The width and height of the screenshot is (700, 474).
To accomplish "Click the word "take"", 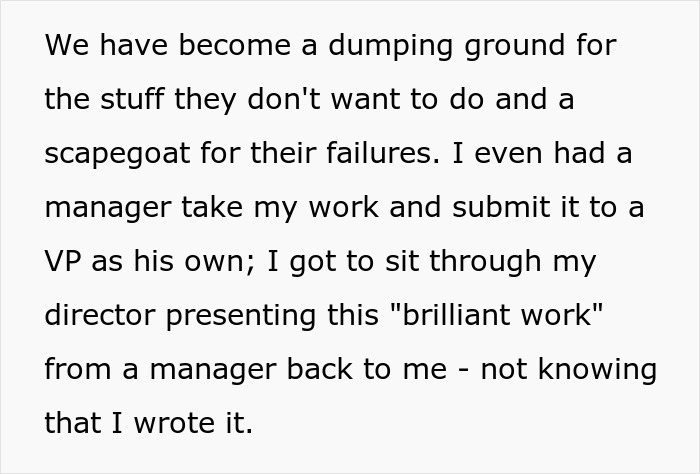I will tap(212, 206).
